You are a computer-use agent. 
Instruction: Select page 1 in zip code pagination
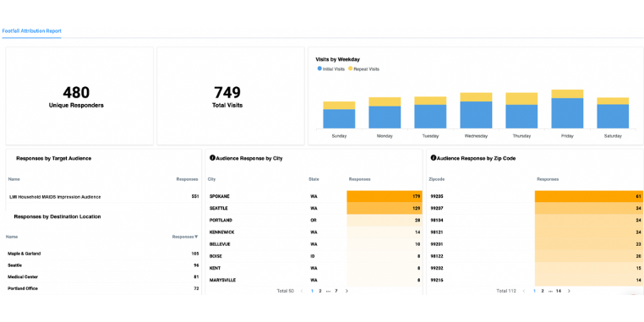[x=534, y=292]
